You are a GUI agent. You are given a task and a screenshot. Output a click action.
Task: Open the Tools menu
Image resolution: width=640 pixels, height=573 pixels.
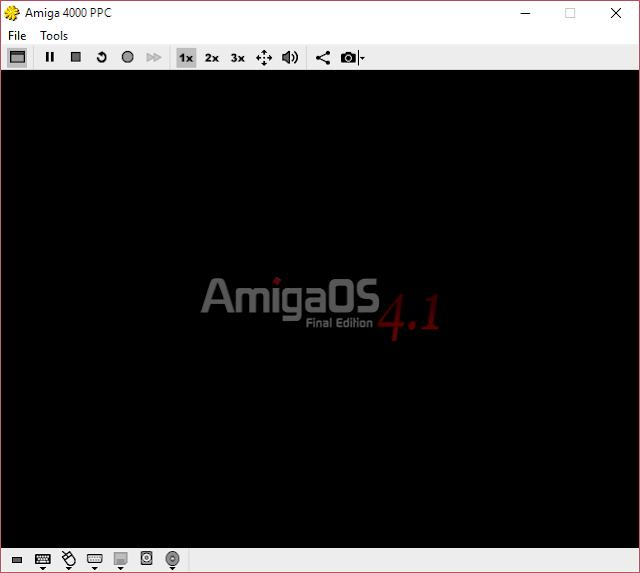pyautogui.click(x=54, y=36)
